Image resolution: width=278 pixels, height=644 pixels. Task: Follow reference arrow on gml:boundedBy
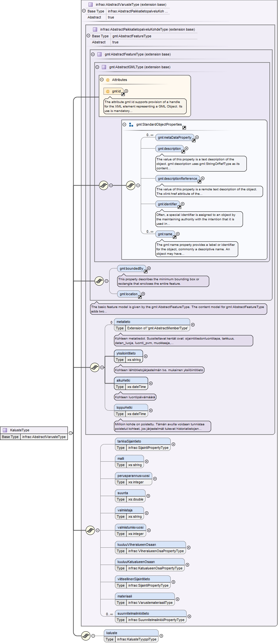pos(146,271)
